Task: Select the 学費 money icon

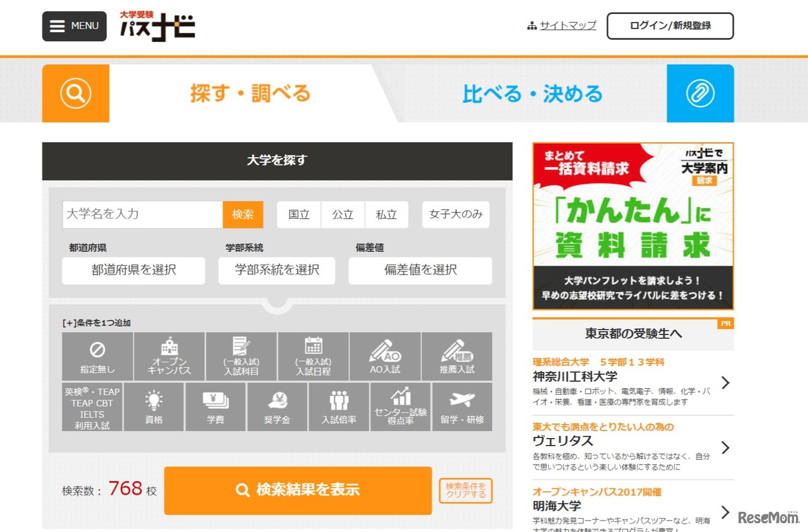Action: pyautogui.click(x=215, y=407)
